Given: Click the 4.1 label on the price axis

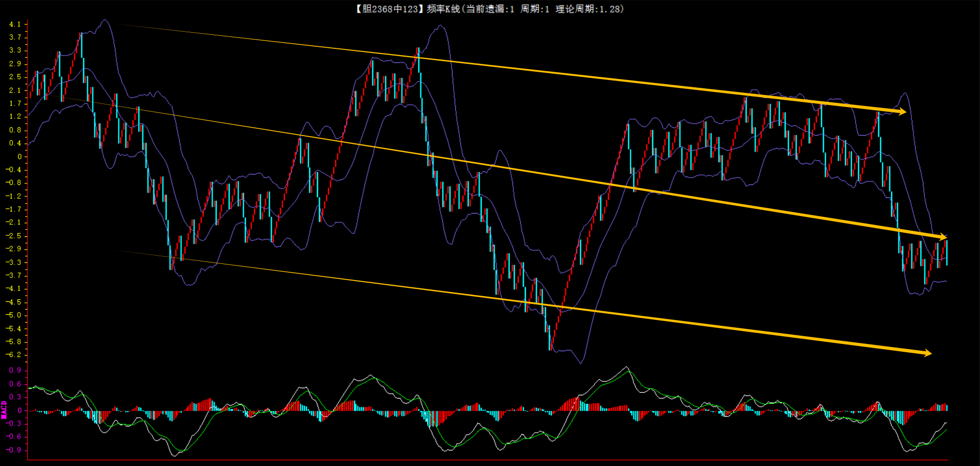Looking at the screenshot, I should pyautogui.click(x=15, y=24).
